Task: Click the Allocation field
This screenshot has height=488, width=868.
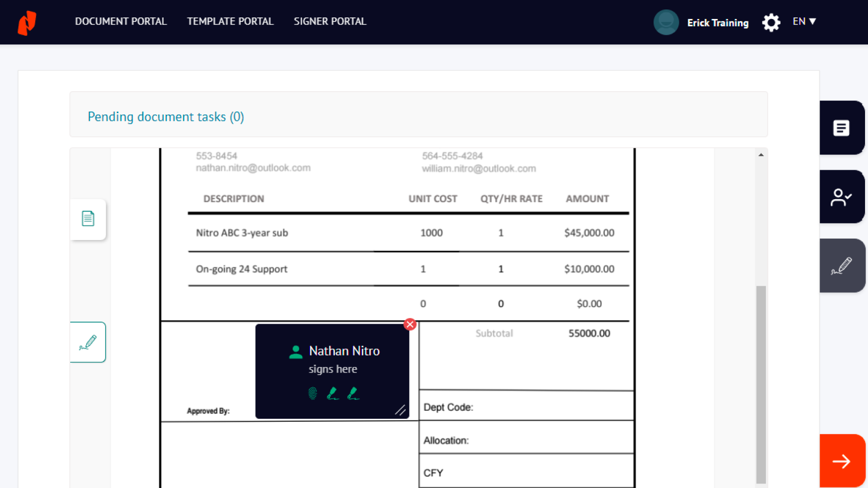Action: pyautogui.click(x=526, y=438)
